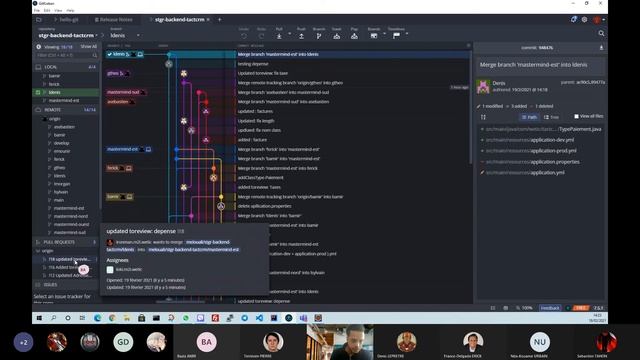Click the Branch toolbar icon

click(319, 36)
